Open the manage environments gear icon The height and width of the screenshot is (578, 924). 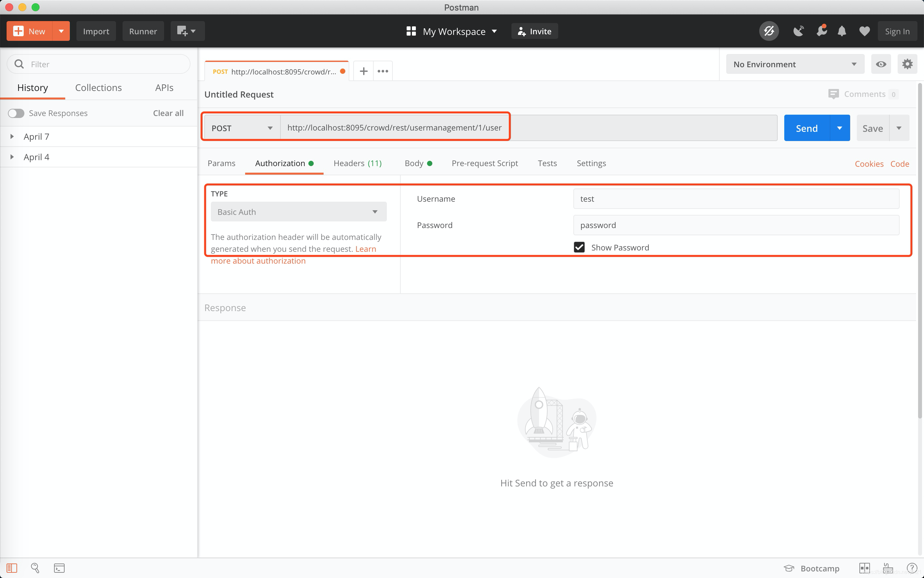coord(907,64)
